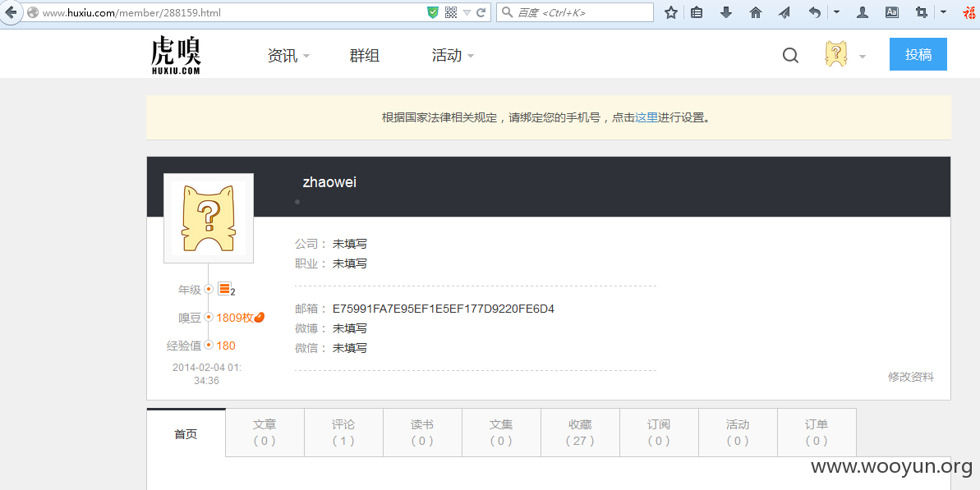Screen dimensions: 980x490
Task: Click the 微信 未填写 value
Action: point(349,348)
